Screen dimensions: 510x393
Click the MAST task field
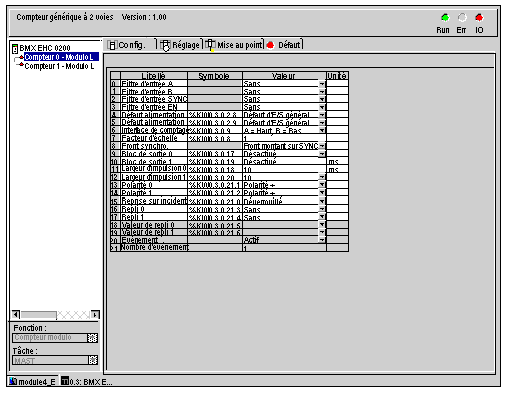50,360
